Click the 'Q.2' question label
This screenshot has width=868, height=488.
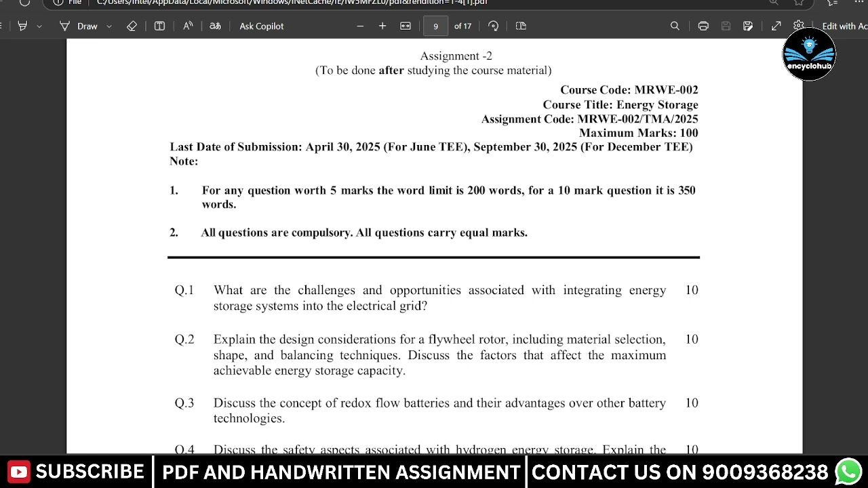pos(184,339)
